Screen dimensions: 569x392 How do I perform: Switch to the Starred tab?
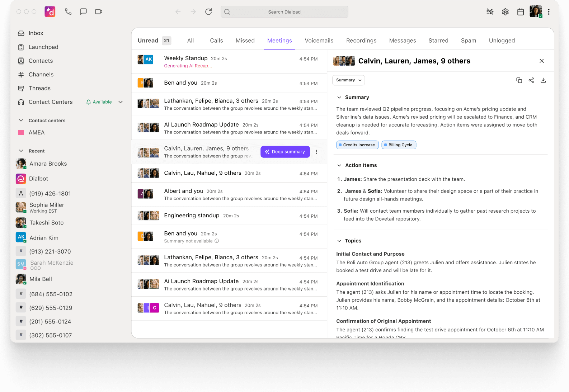pos(438,41)
